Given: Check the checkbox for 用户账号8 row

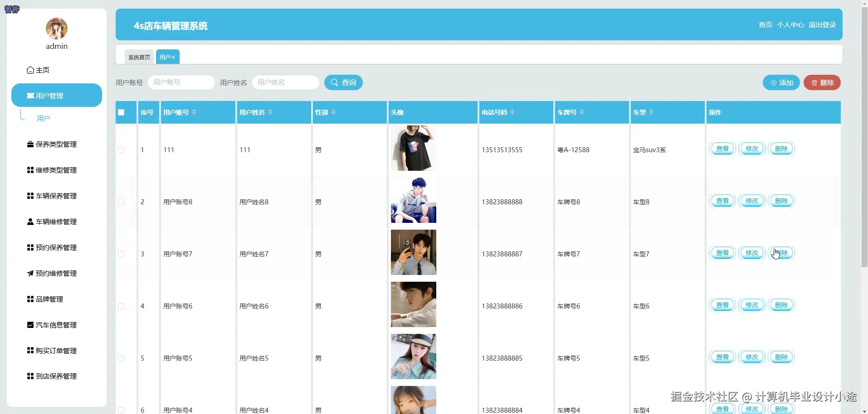Looking at the screenshot, I should [121, 202].
